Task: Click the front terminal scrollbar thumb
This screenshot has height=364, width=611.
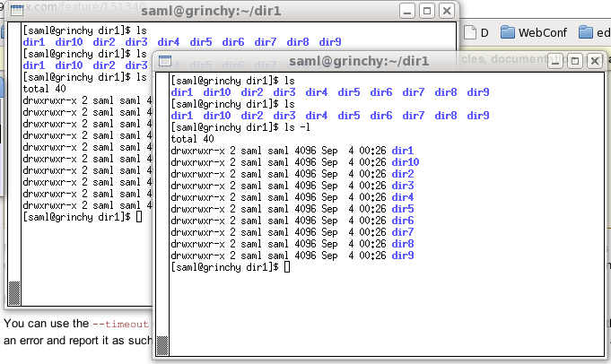Action: (x=162, y=345)
